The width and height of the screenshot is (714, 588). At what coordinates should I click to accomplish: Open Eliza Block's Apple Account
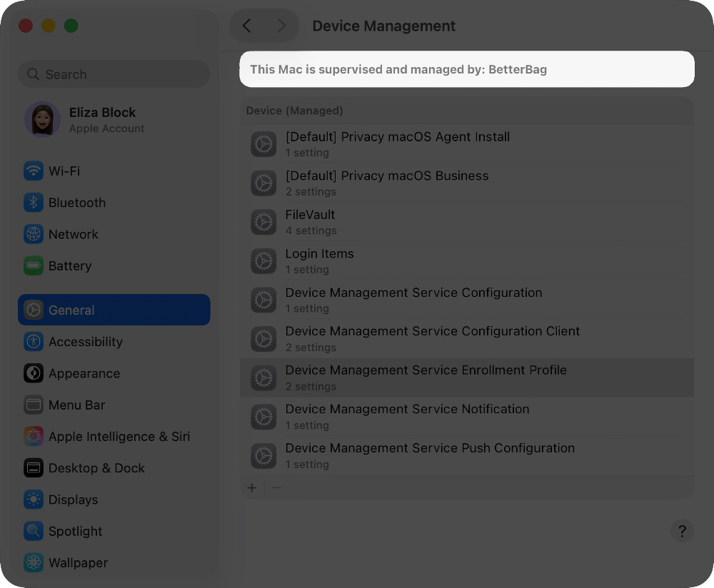(102, 120)
